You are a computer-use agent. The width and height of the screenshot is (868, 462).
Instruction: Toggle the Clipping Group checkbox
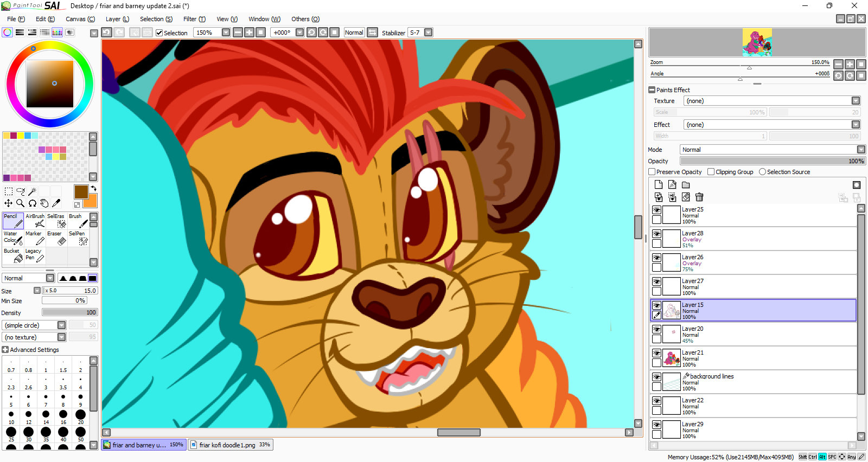(711, 172)
